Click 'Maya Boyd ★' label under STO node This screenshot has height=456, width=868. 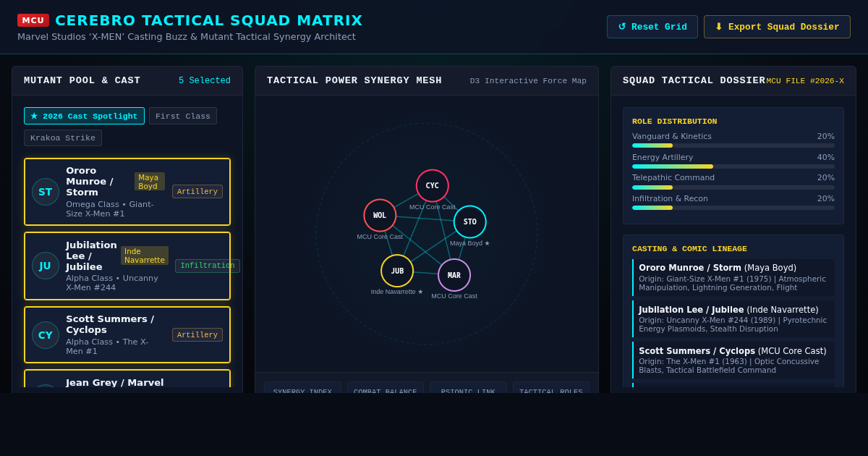(470, 243)
